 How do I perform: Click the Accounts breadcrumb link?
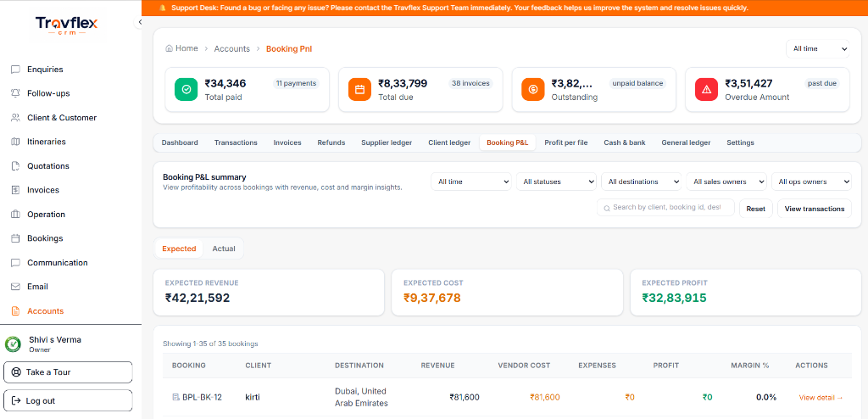pos(232,49)
